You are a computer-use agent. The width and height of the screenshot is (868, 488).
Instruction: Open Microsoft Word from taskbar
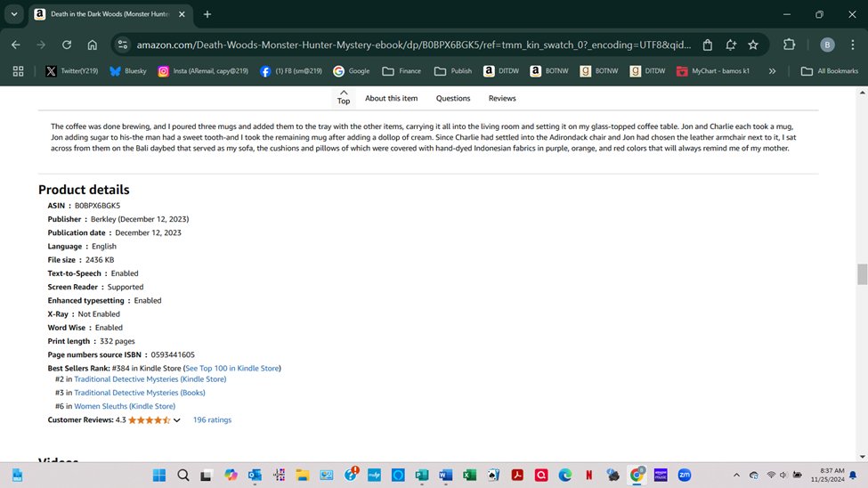point(446,476)
